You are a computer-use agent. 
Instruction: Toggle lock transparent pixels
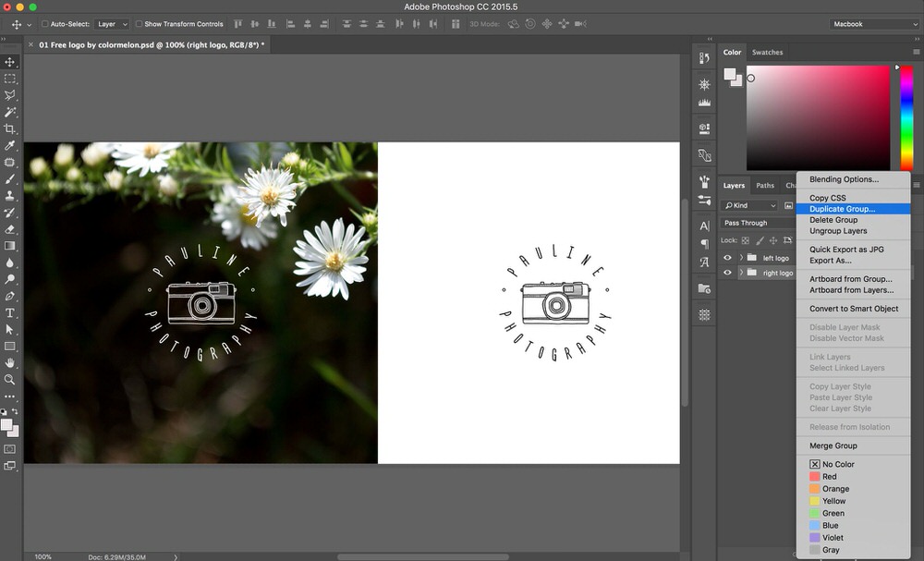coord(746,240)
